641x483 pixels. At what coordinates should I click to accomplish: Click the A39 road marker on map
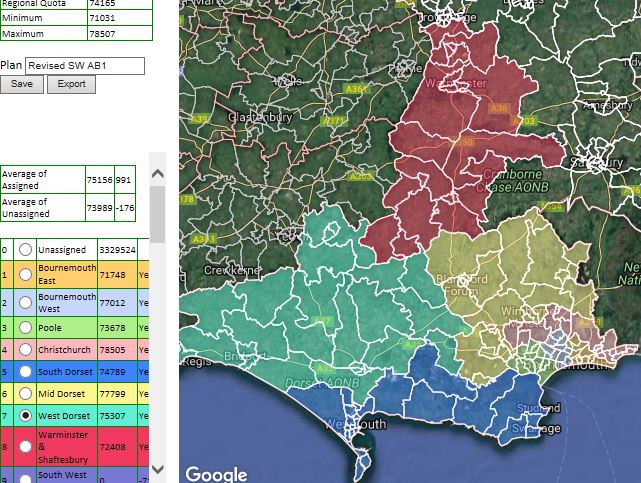(199, 119)
